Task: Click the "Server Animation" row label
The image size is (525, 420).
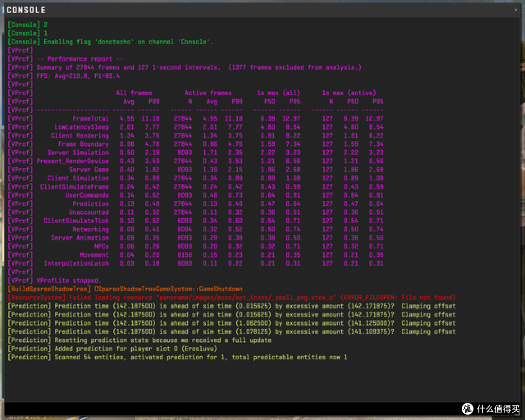Action: (x=80, y=238)
